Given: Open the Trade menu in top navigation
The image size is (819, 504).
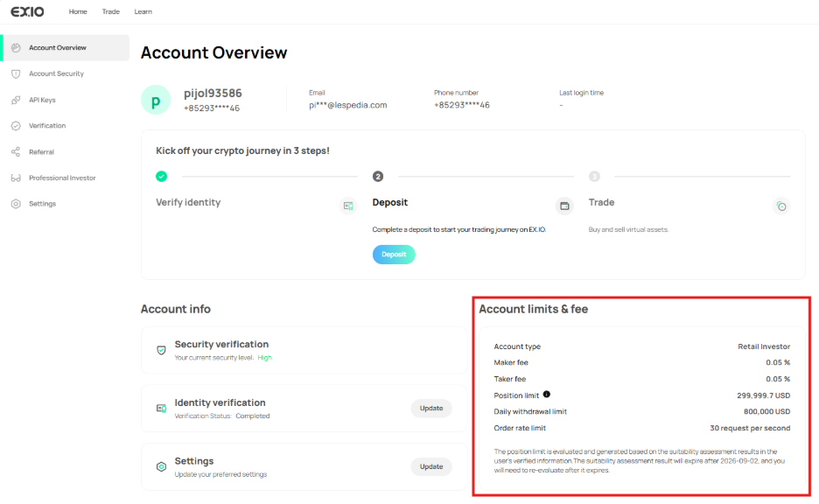Looking at the screenshot, I should 110,11.
